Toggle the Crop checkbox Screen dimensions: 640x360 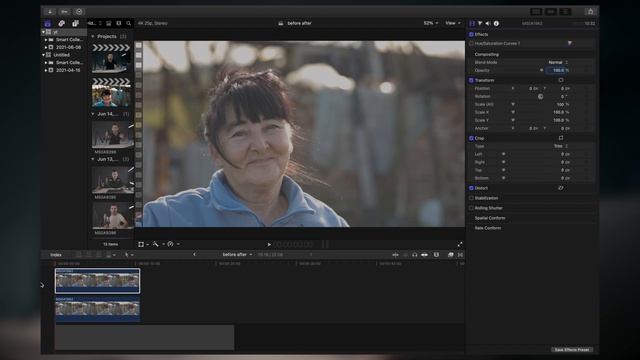[471, 138]
